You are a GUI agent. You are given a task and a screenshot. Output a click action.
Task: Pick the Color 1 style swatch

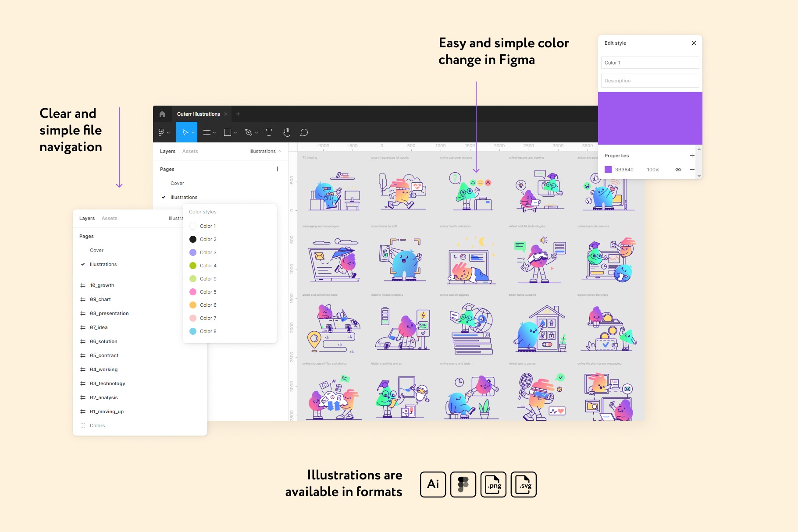click(x=193, y=226)
